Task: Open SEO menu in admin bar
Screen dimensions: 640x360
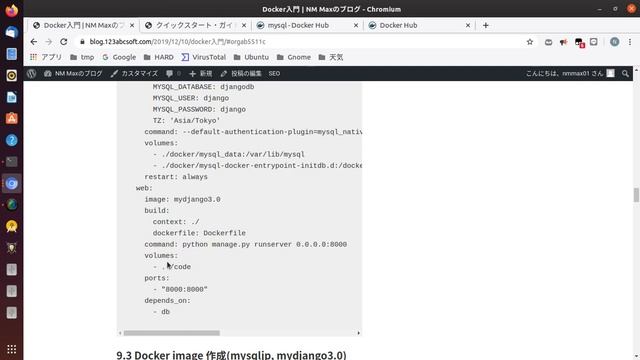Action: (x=274, y=73)
